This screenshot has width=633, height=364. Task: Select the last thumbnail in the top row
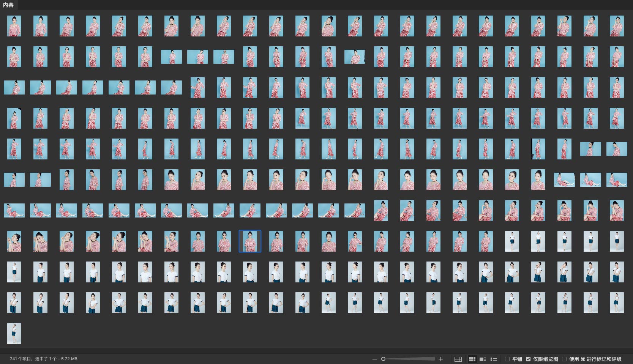click(617, 26)
